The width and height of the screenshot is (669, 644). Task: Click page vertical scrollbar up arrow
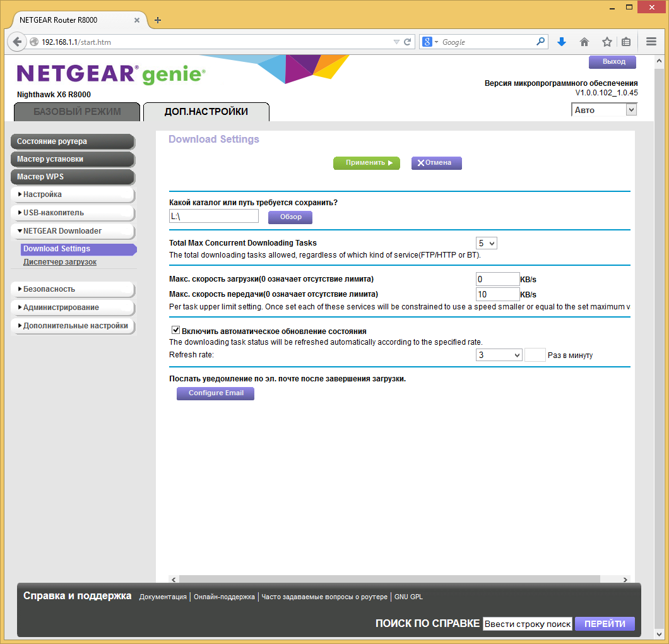point(659,61)
